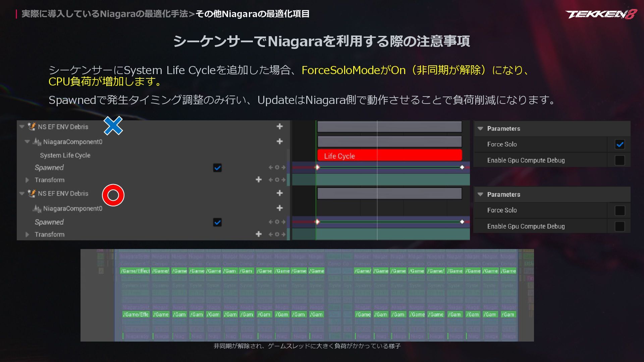Uncheck the checked Force Solo checkbox

tap(620, 144)
